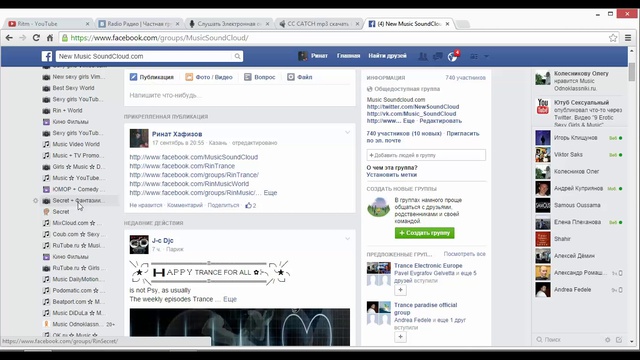Click Комментарий on pinned post
The image size is (640, 360).
185,205
